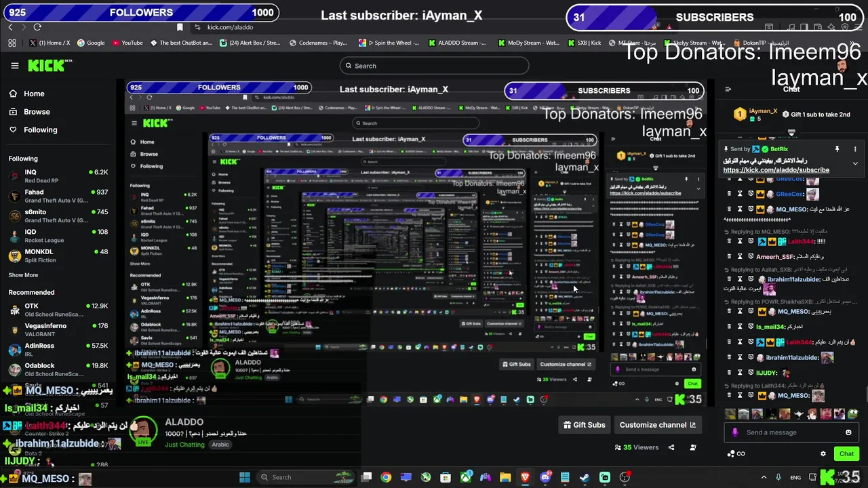Screen dimensions: 868x488
Task: Click the ENG language indicator in tray
Action: coord(795,477)
